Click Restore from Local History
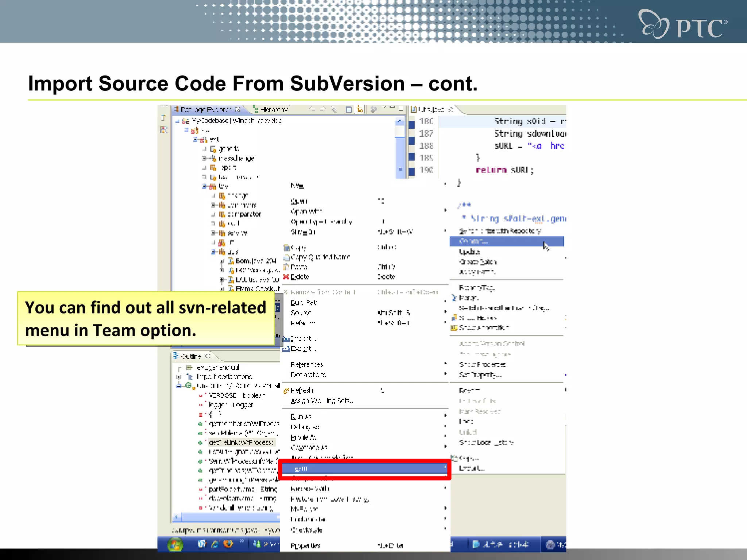 coord(330,499)
